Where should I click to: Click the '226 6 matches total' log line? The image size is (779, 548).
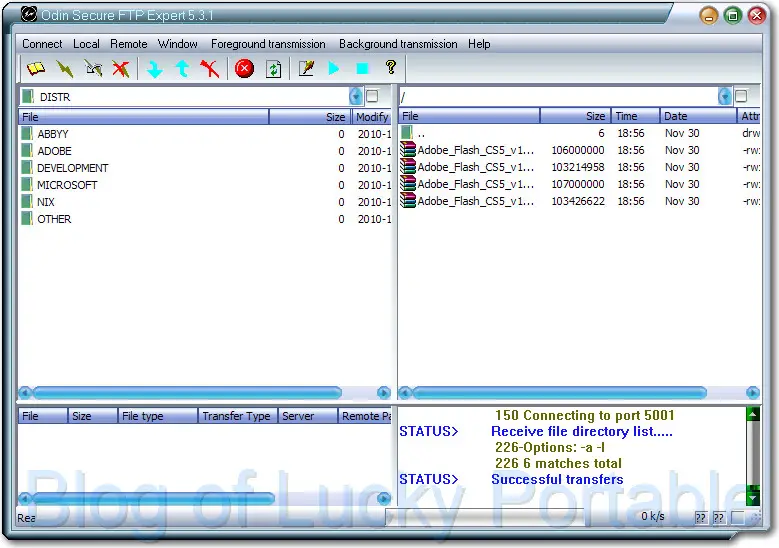[x=558, y=464]
